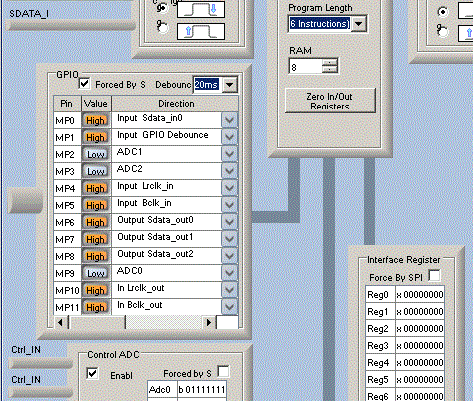Screen dimensions: 473x401
Task: Toggle MP11 High value button
Action: click(x=96, y=307)
